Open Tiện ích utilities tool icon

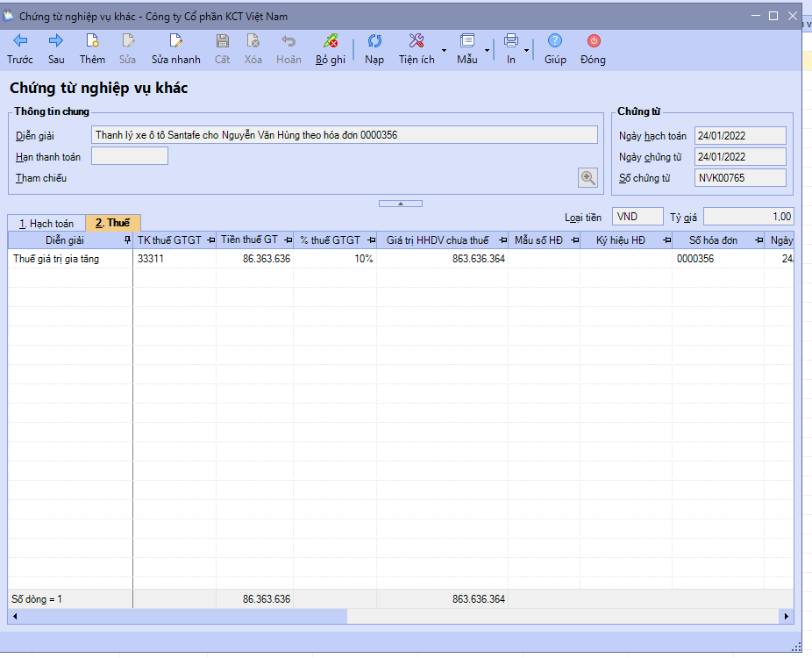click(x=417, y=41)
